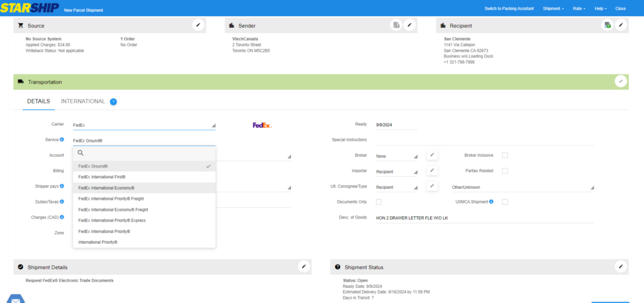Click the International tab help badge
The image size is (644, 303).
tap(113, 101)
